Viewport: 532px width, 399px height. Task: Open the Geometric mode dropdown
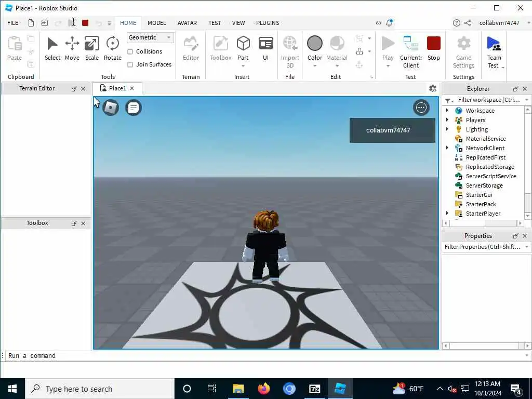click(x=150, y=37)
